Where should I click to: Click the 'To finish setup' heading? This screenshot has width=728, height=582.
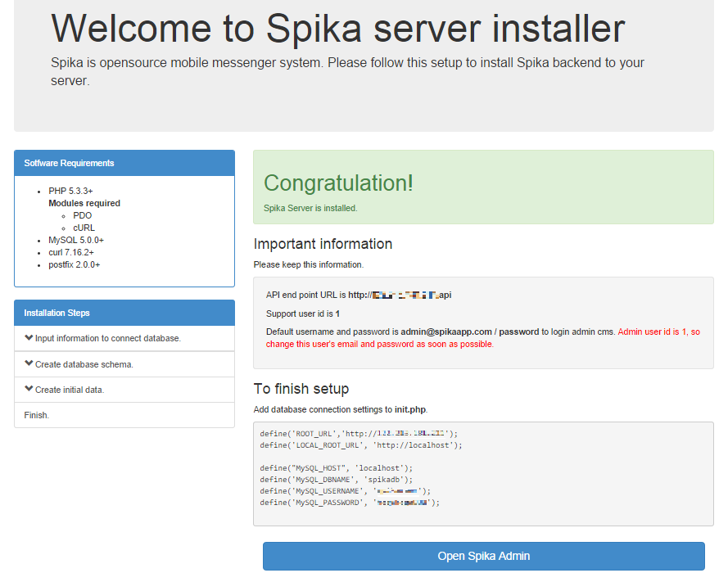(x=301, y=389)
